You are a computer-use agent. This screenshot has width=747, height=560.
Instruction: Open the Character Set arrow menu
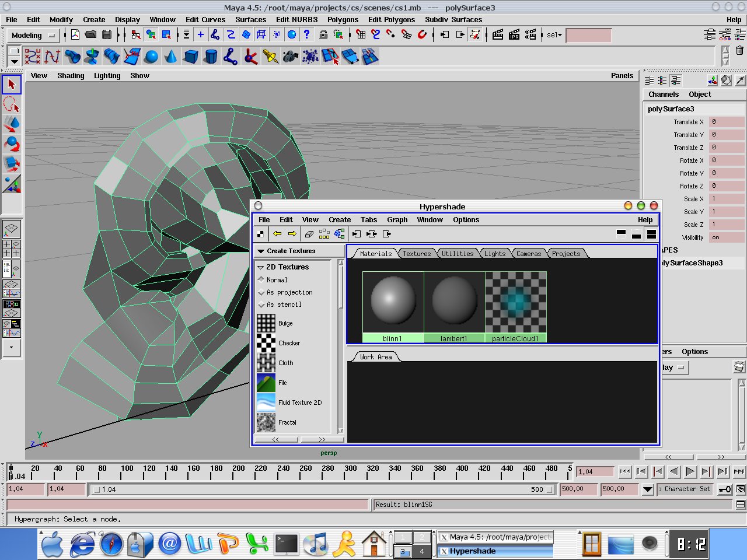pos(647,489)
